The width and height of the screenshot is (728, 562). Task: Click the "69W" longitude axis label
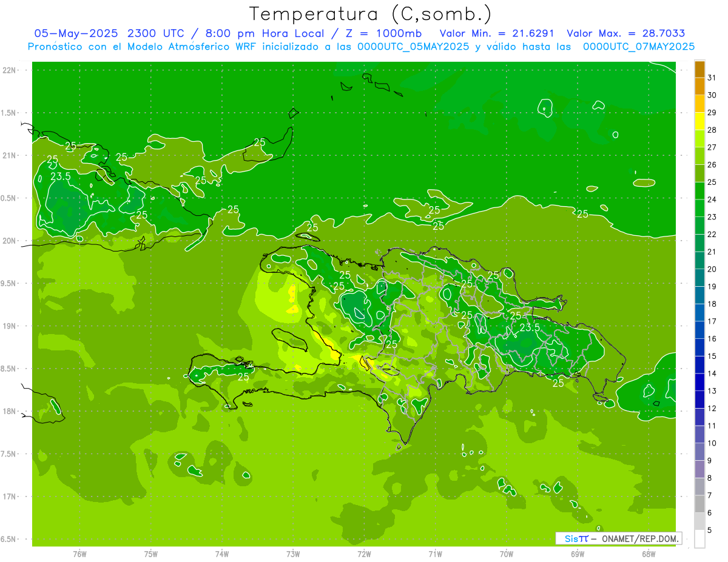click(x=578, y=554)
